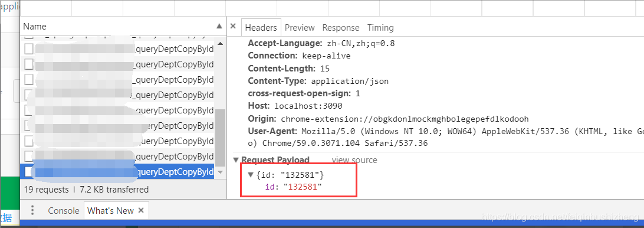Click the document icon of the highlighted request
644x228 pixels.
(29, 171)
